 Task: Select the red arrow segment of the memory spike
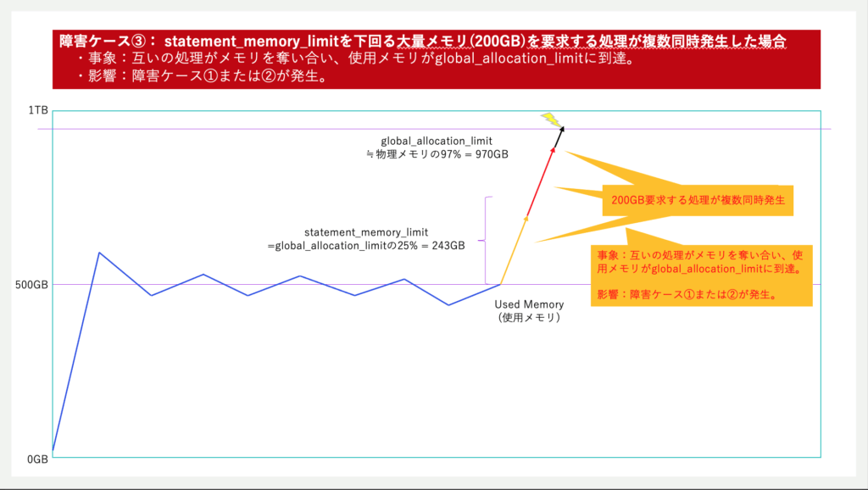point(541,182)
